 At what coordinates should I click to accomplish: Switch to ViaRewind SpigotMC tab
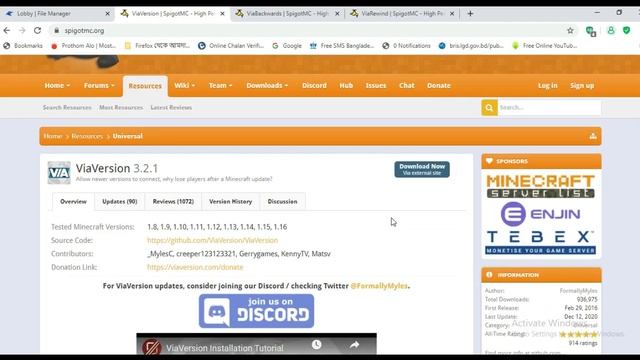tap(401, 13)
